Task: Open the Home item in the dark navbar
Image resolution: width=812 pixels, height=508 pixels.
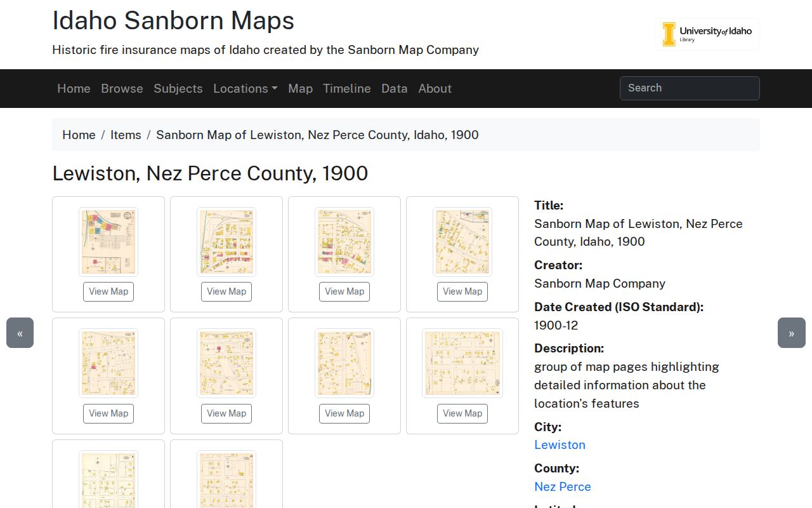Action: (74, 88)
